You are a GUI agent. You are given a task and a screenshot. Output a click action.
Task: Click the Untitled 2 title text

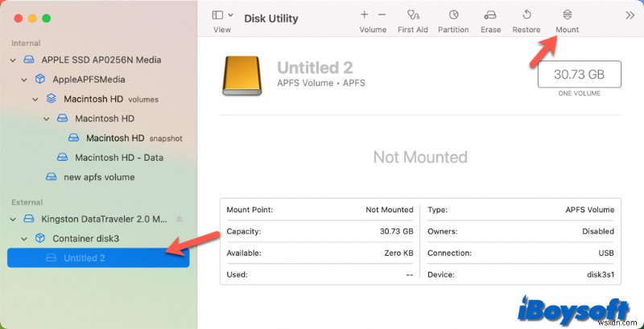point(315,68)
